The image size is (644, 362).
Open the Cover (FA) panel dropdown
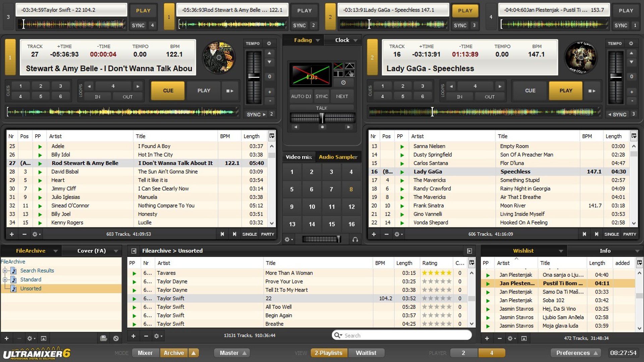[x=116, y=251]
